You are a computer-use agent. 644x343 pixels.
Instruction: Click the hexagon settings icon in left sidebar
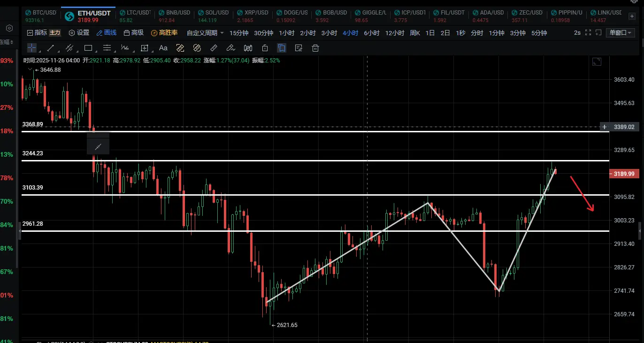[9, 28]
